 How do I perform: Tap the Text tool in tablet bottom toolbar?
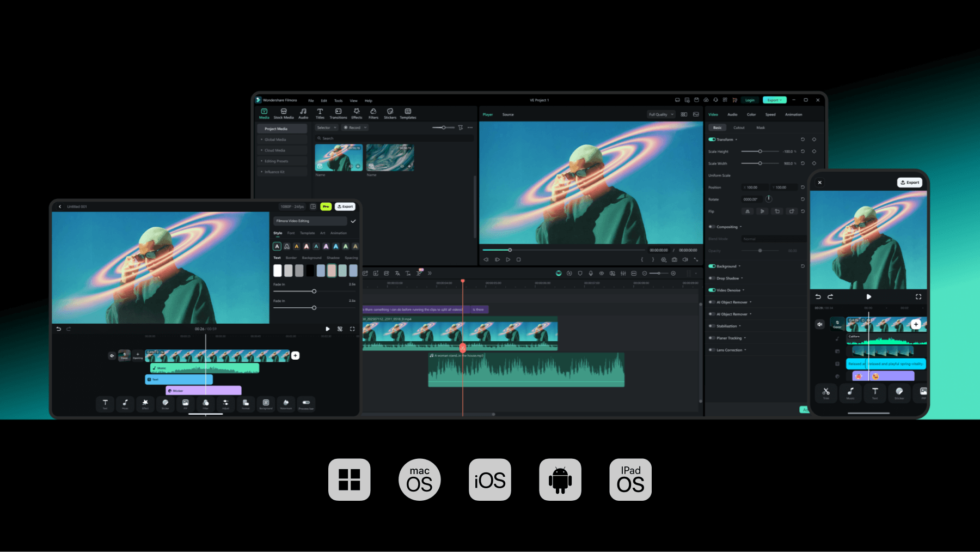click(x=105, y=404)
